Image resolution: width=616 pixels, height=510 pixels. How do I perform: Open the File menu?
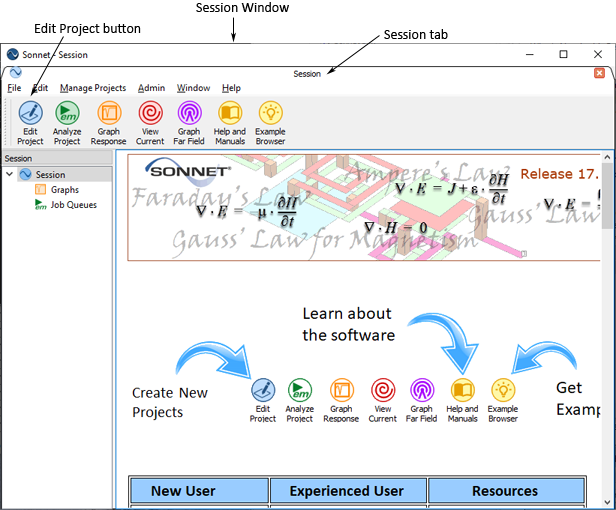pyautogui.click(x=14, y=88)
